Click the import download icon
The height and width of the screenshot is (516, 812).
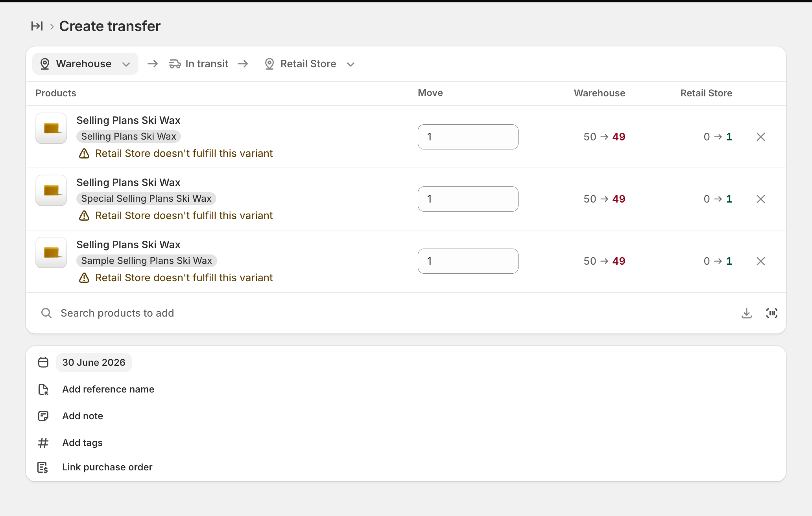pos(747,313)
